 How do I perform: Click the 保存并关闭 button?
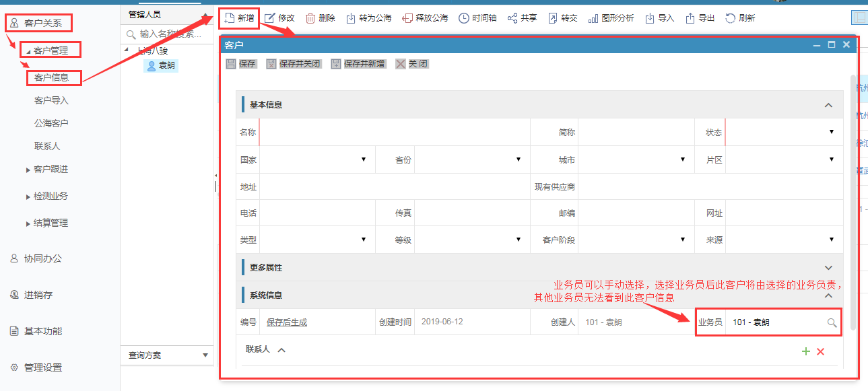(x=294, y=64)
